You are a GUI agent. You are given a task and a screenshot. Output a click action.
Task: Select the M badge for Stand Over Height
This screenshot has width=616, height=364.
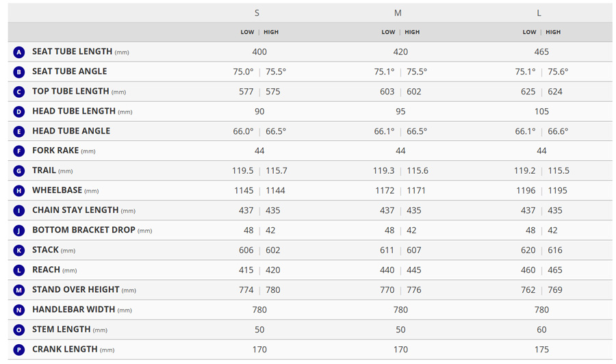coord(19,290)
